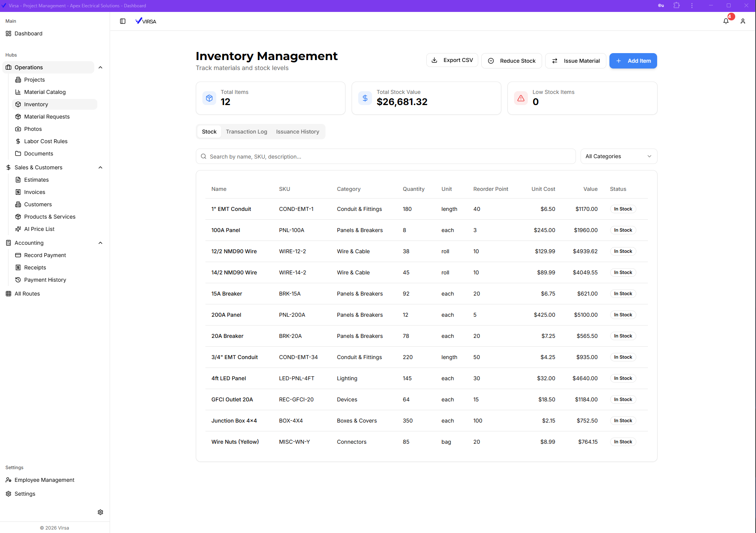The height and width of the screenshot is (533, 756).
Task: Click the Reduce Stock button
Action: 512,61
